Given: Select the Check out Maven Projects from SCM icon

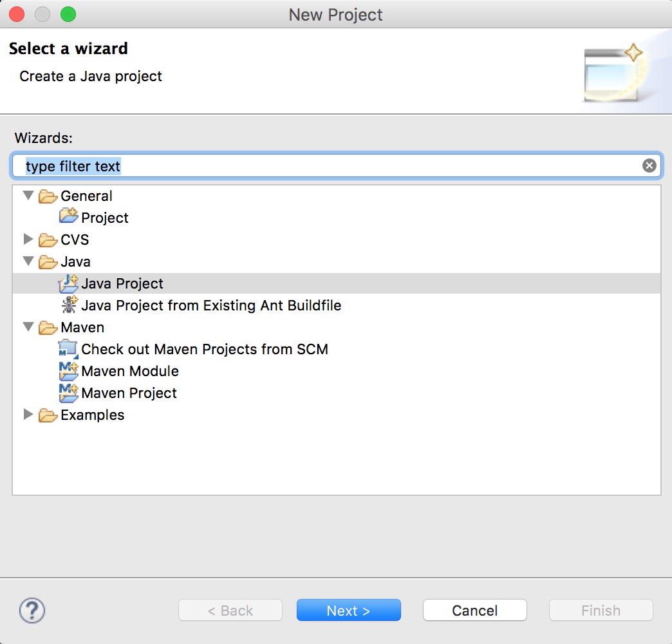Looking at the screenshot, I should [69, 349].
